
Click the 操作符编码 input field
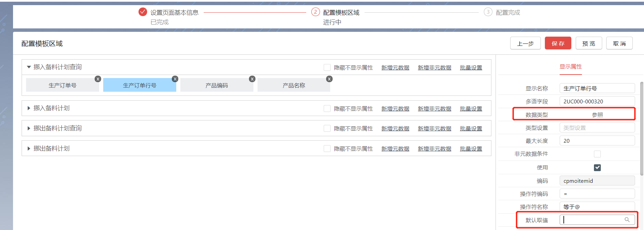pyautogui.click(x=597, y=194)
